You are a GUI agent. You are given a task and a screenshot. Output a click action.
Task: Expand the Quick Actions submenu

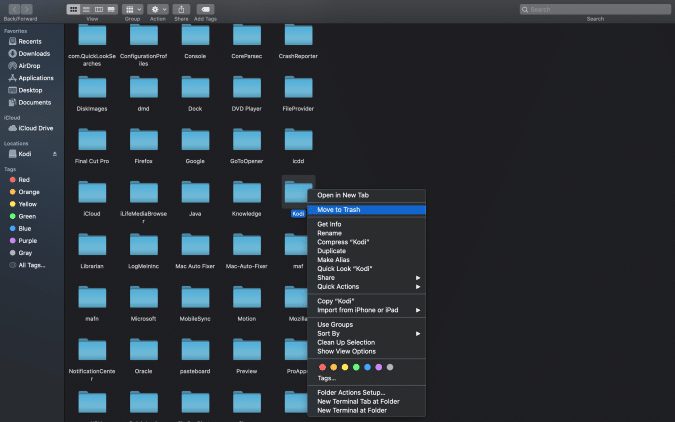[366, 286]
